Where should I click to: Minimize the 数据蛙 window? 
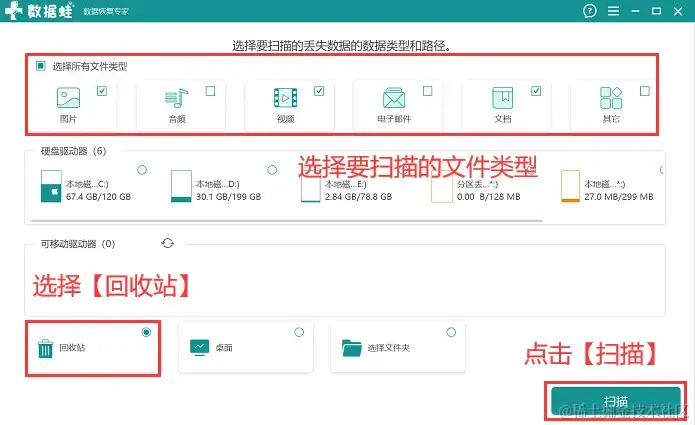[x=636, y=11]
